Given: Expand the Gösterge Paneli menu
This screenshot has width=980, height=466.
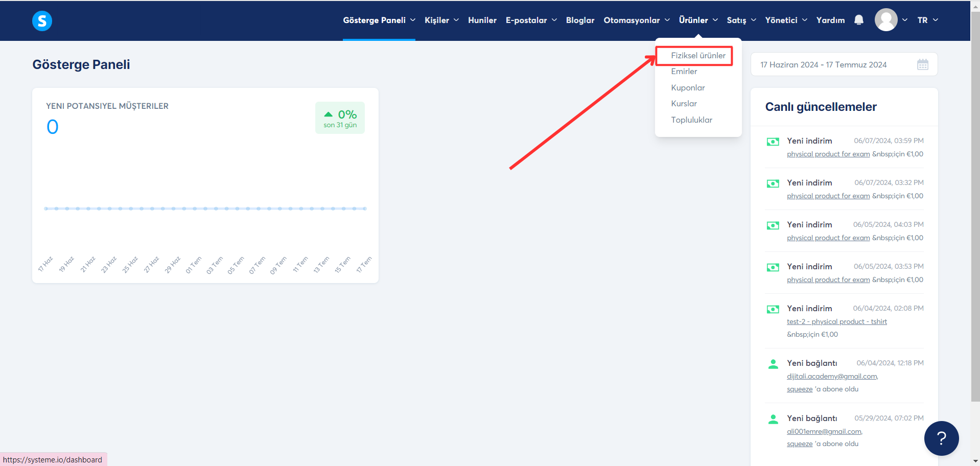Looking at the screenshot, I should tap(379, 20).
